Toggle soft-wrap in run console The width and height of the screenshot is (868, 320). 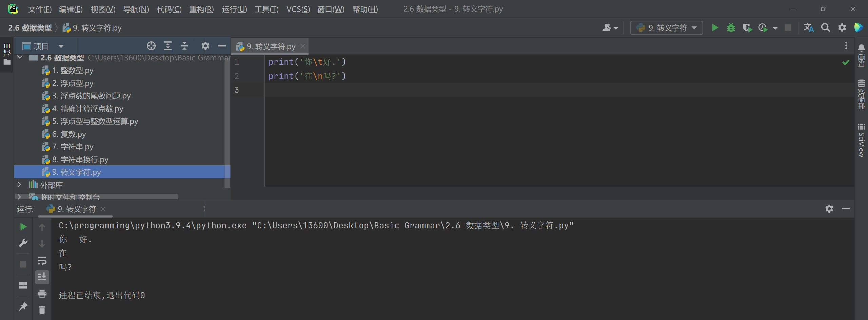coord(42,261)
